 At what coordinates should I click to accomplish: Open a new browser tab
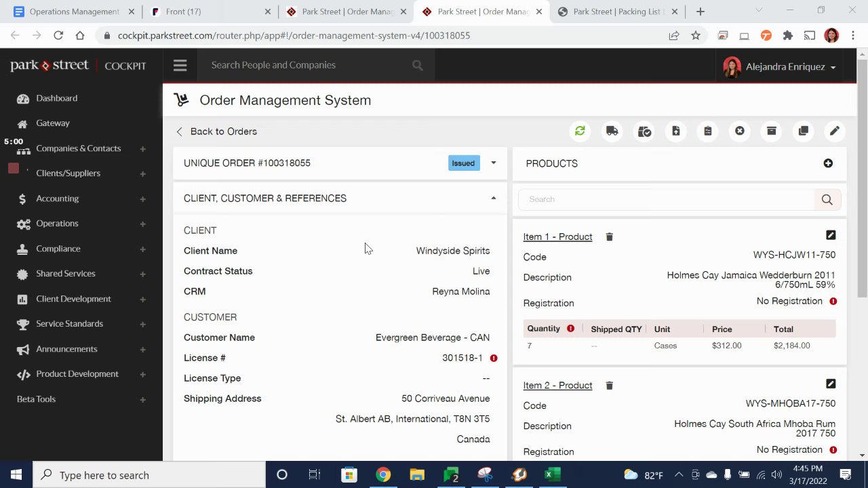point(701,12)
